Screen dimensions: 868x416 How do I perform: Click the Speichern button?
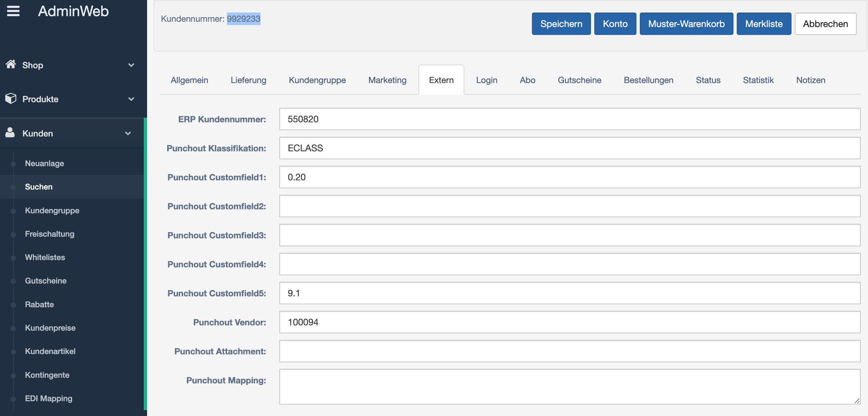(561, 24)
